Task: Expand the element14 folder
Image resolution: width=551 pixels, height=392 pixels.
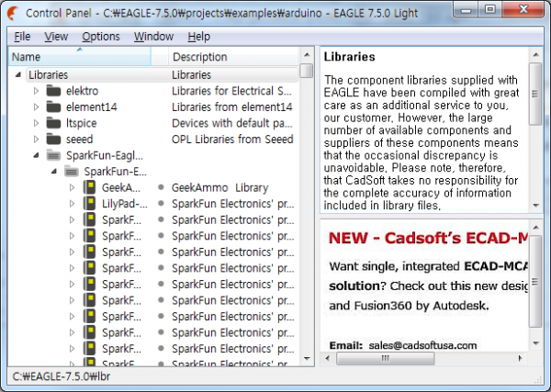Action: point(36,107)
